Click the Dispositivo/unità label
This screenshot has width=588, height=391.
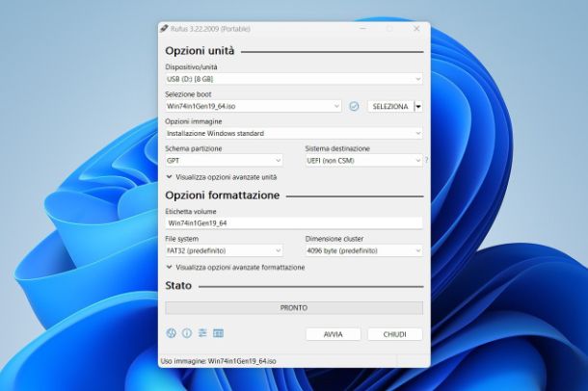coord(191,67)
